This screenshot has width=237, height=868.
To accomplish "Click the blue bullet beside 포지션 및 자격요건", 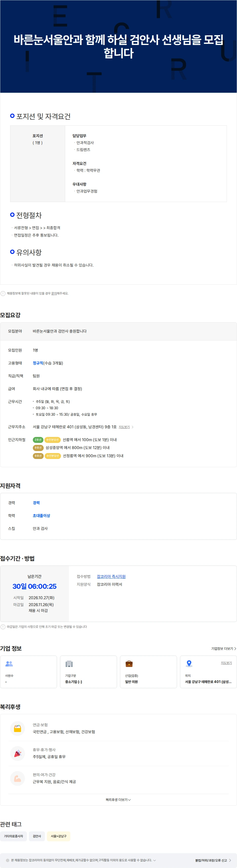I will (12, 115).
